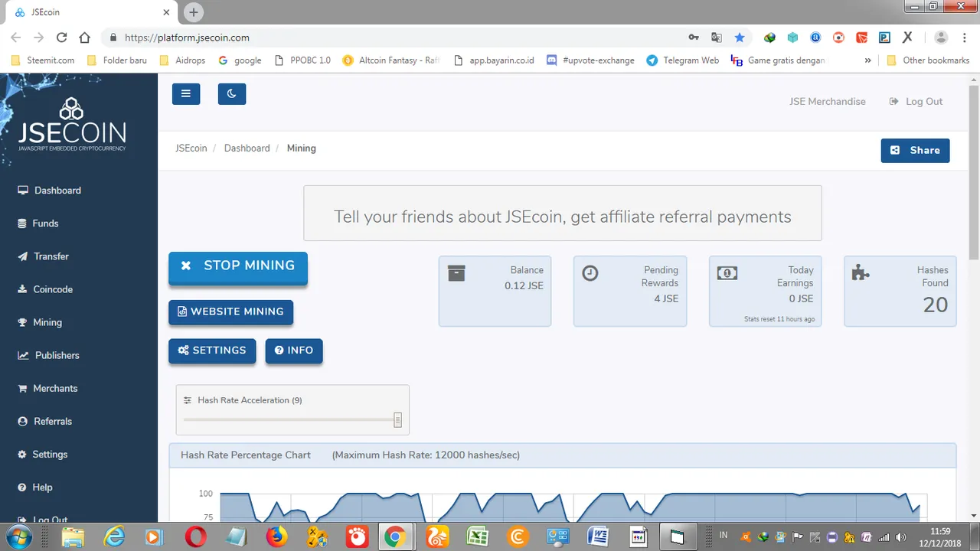Click Log Out in top header
980x551 pixels.
pos(916,101)
